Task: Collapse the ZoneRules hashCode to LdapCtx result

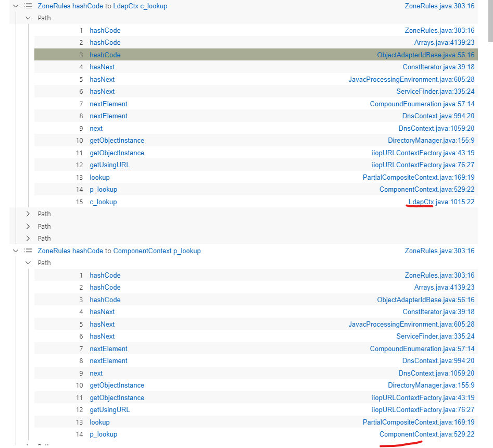Action: click(16, 6)
